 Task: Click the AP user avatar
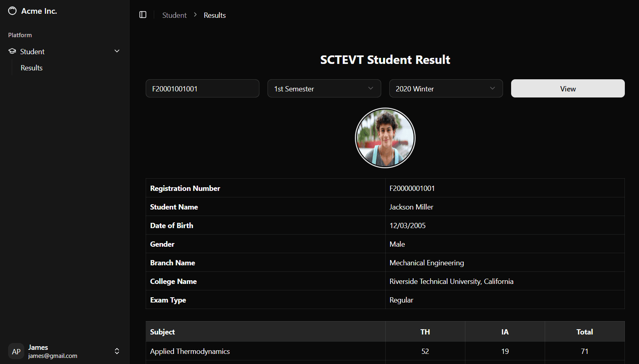coord(16,351)
